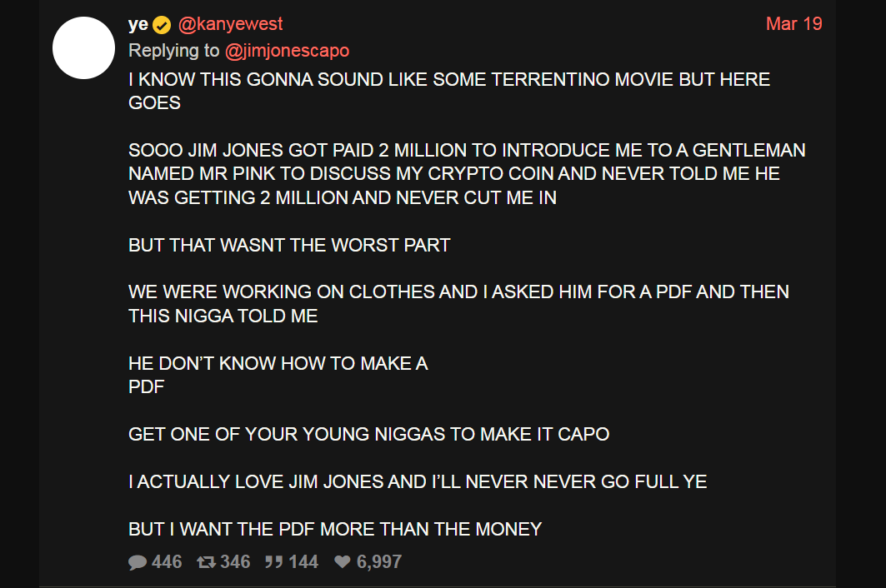Viewport: 886px width, 588px height.
Task: Open the Mar 19 date permalink
Action: (793, 23)
